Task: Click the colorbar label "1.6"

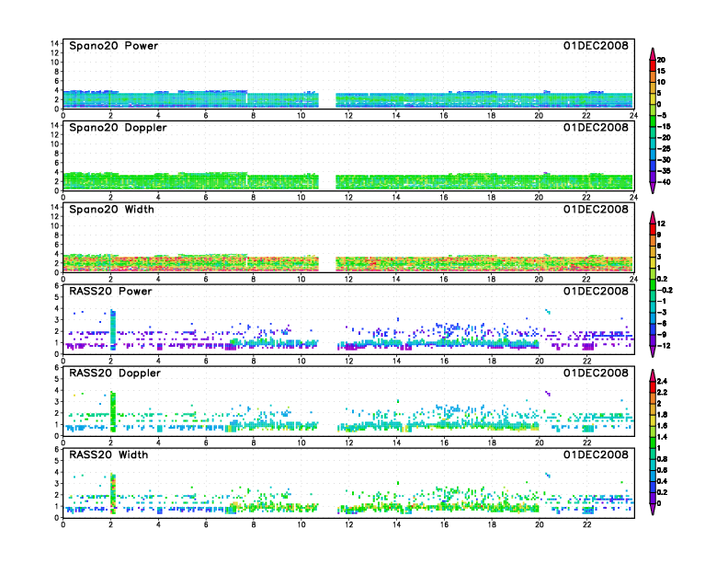Action: (x=662, y=426)
